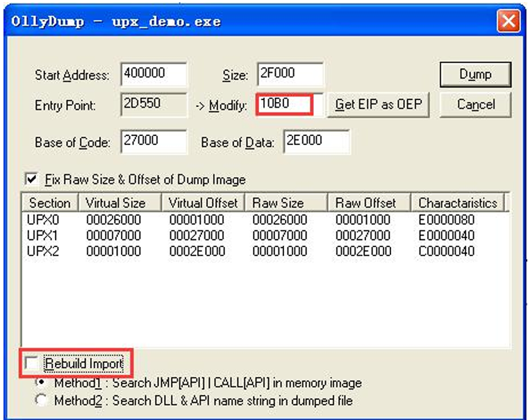Image resolution: width=528 pixels, height=420 pixels.
Task: Click UPX1 raw offset 00027000
Action: click(363, 235)
